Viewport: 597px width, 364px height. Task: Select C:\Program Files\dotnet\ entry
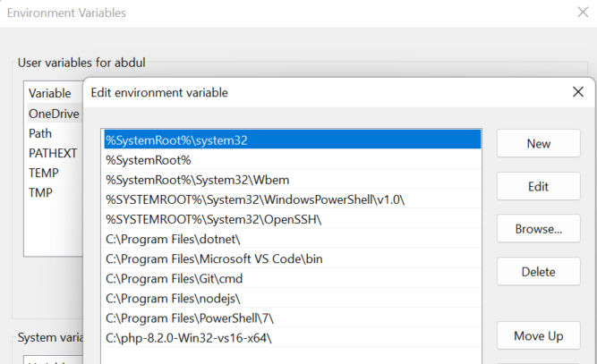pyautogui.click(x=293, y=239)
